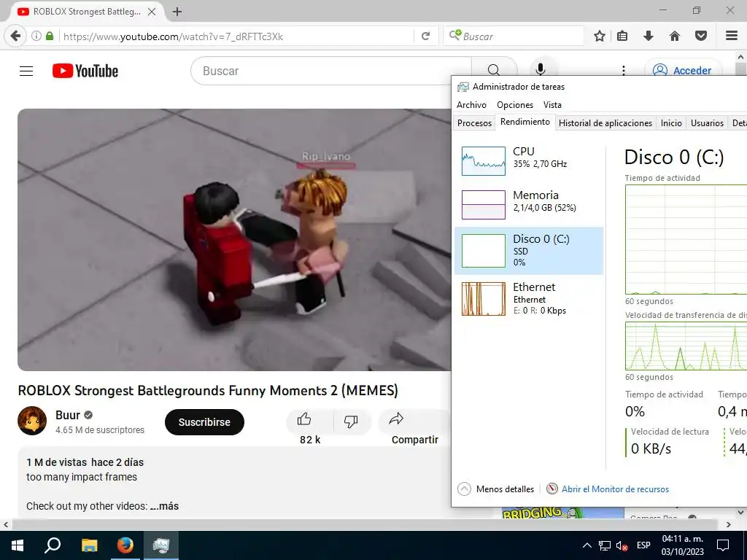Open muted volume tray icon

[622, 545]
